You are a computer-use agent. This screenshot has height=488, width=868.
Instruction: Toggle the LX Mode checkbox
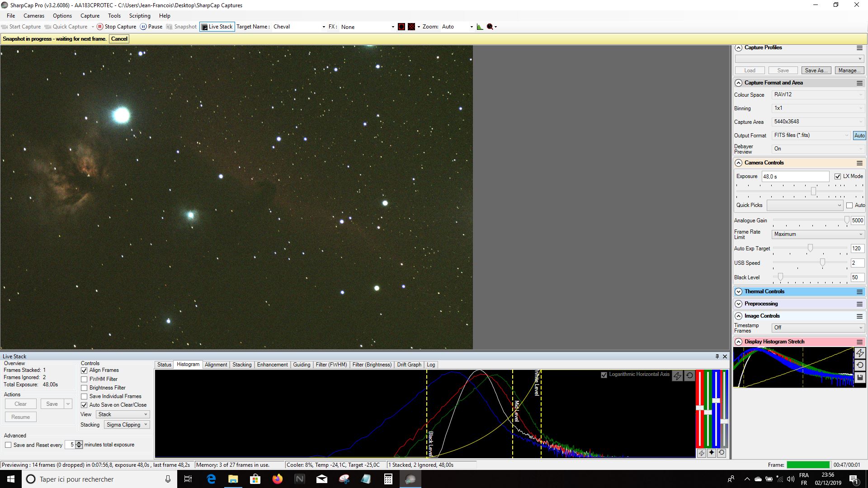point(838,176)
